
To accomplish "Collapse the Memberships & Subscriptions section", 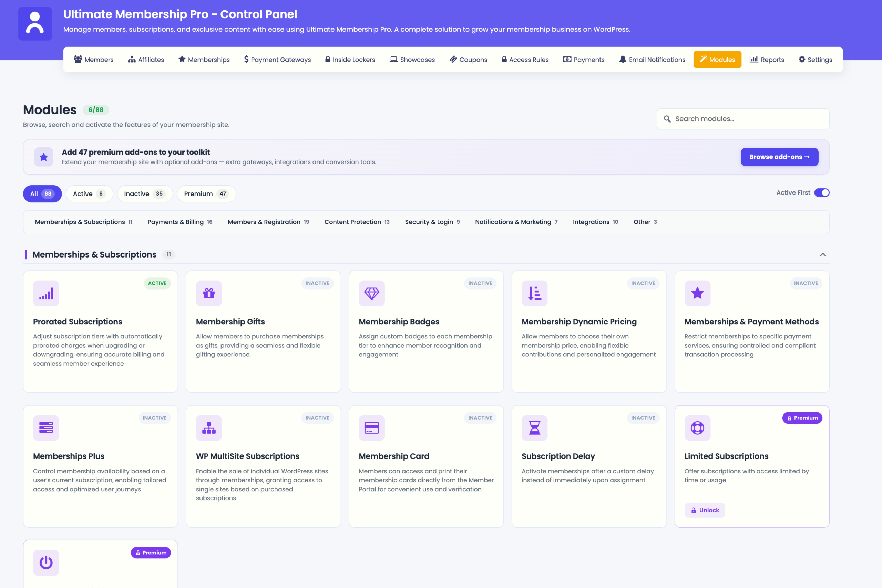I will (x=823, y=255).
